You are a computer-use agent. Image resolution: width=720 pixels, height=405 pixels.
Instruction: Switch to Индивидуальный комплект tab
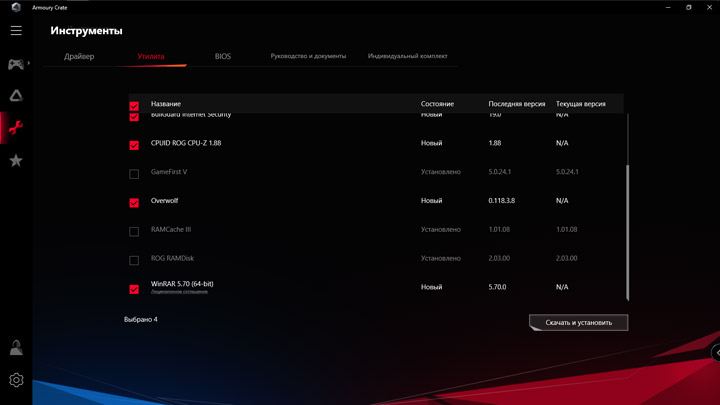(407, 56)
